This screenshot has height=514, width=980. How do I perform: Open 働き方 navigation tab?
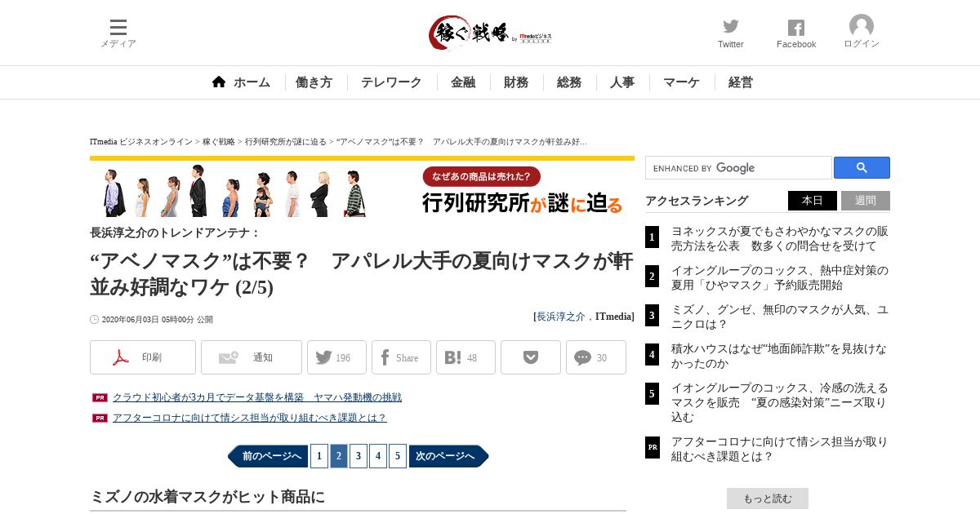(314, 82)
